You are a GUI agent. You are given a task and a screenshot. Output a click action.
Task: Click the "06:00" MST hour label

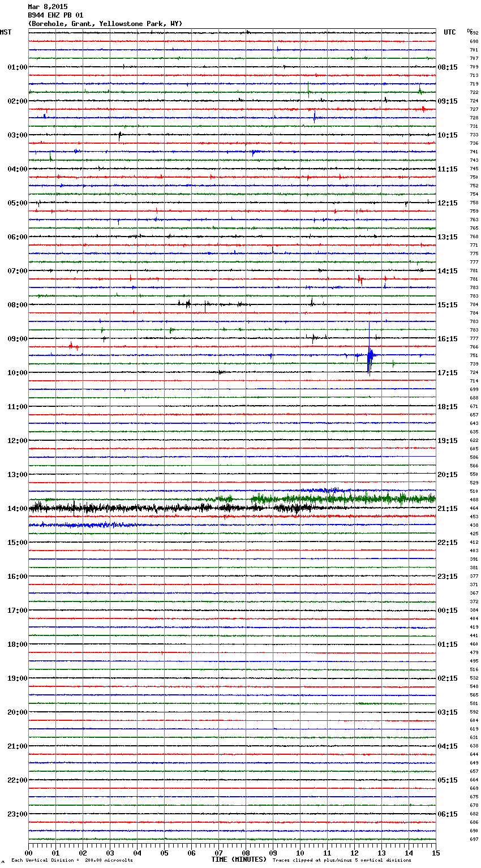click(x=18, y=237)
